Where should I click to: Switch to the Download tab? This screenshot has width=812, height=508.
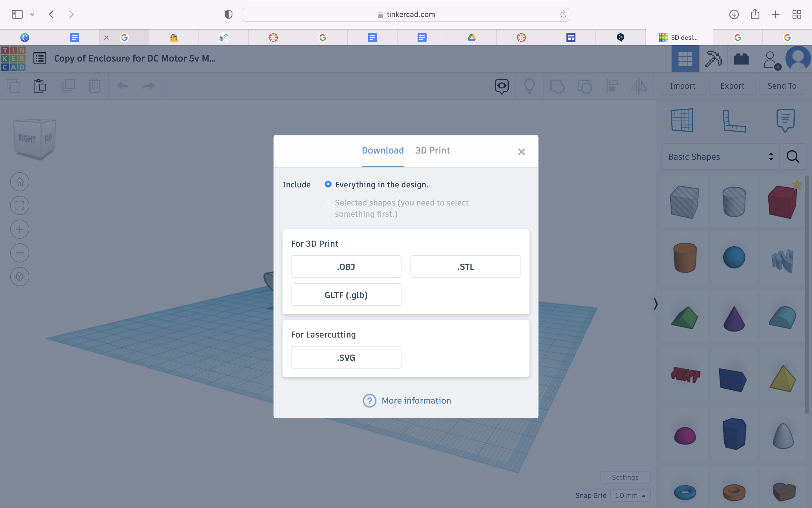point(383,150)
